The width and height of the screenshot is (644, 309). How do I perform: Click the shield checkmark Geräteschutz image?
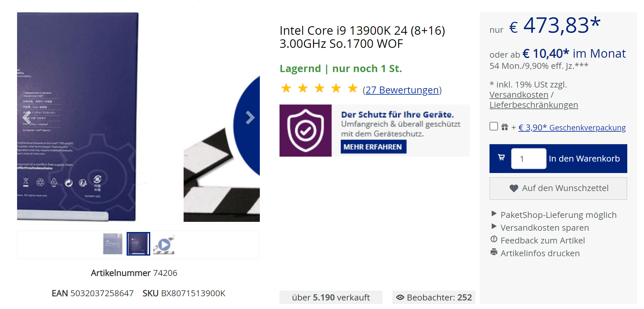pyautogui.click(x=305, y=130)
